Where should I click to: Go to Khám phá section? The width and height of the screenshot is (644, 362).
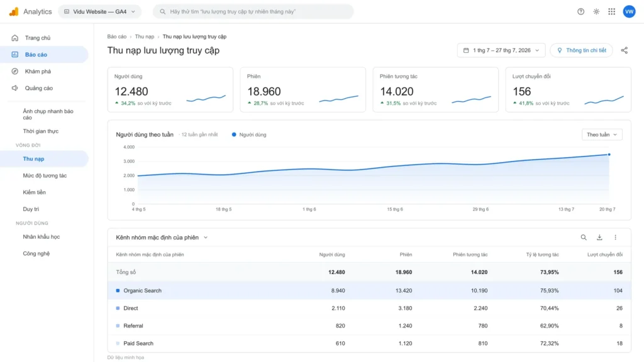coord(45,71)
